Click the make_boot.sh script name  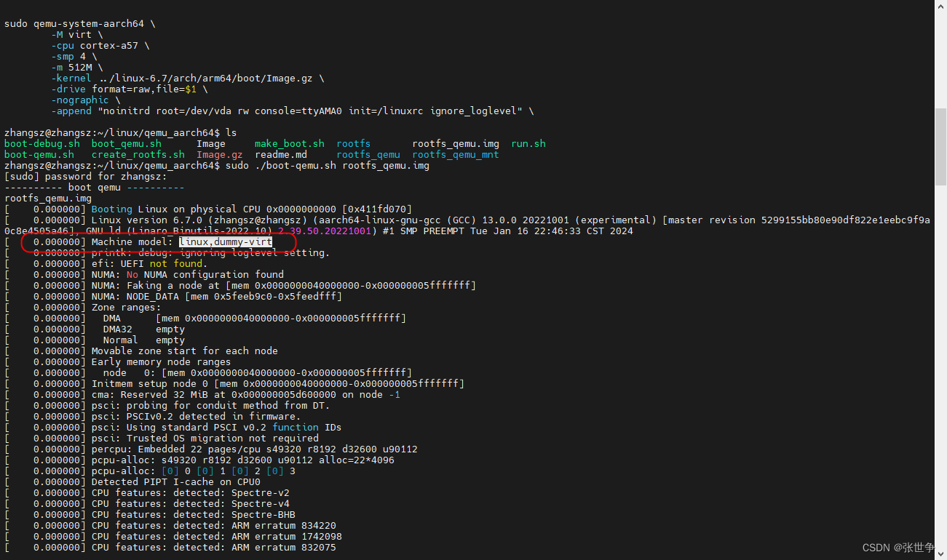pyautogui.click(x=289, y=143)
